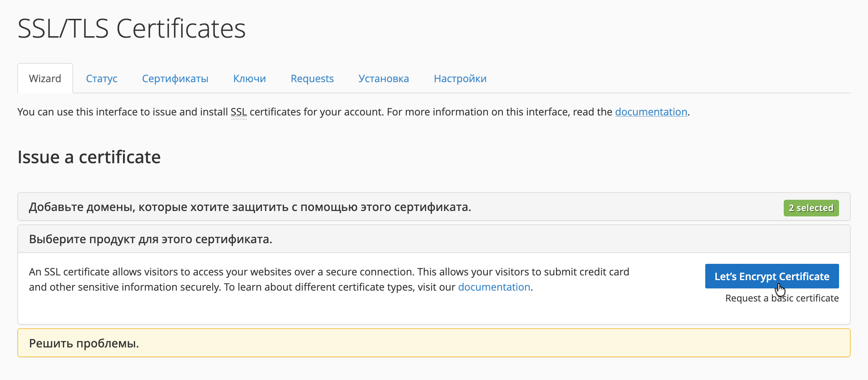The width and height of the screenshot is (868, 380).
Task: Click the Добавьте домены header bar
Action: click(250, 207)
